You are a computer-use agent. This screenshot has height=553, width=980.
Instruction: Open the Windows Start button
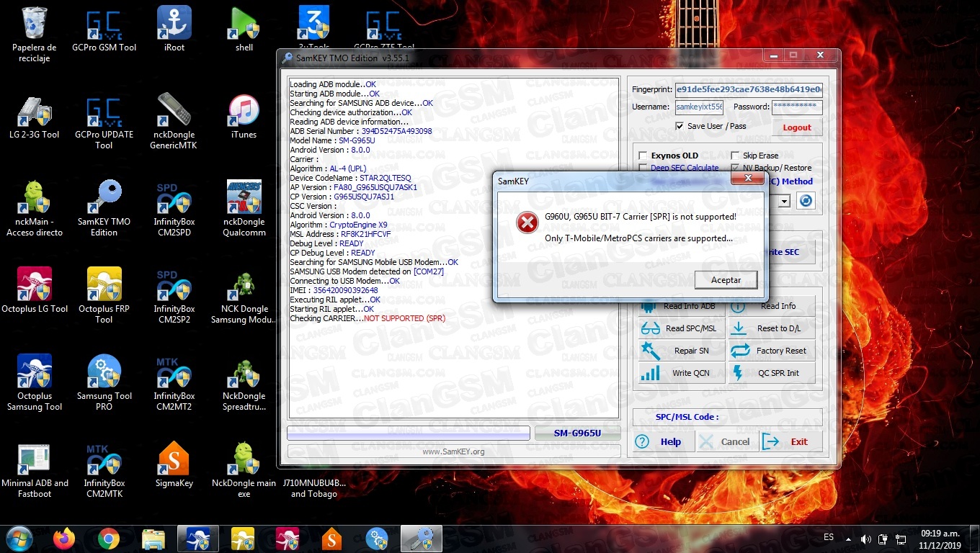pyautogui.click(x=18, y=538)
